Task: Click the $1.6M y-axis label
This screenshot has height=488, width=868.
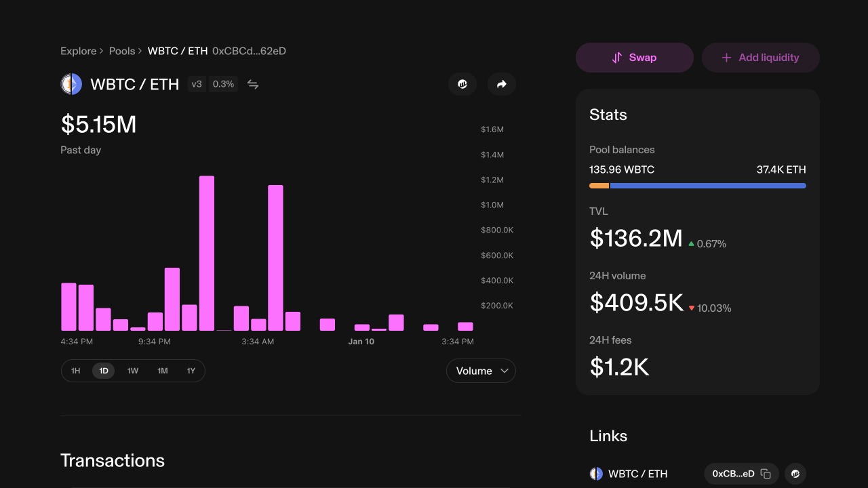Action: click(x=492, y=129)
